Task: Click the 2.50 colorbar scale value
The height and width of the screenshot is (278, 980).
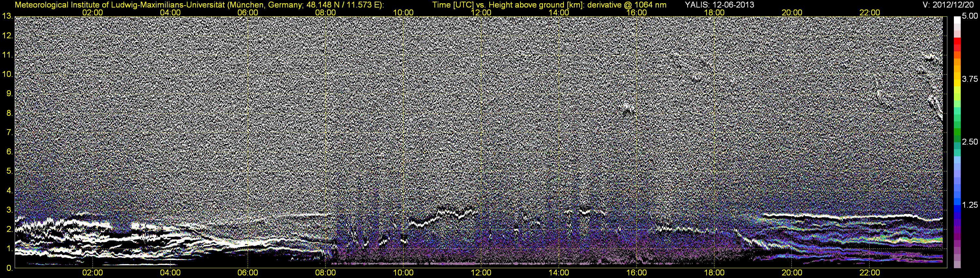Action: coord(970,142)
